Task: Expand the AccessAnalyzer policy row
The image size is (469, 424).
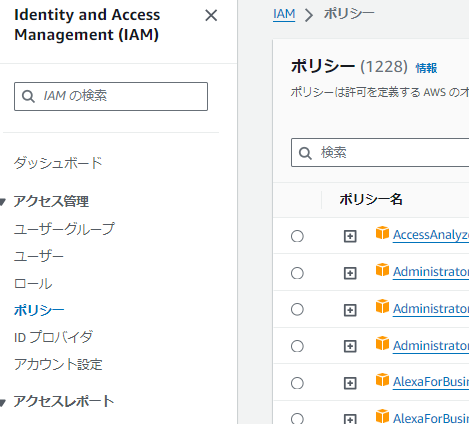Action: coord(350,236)
